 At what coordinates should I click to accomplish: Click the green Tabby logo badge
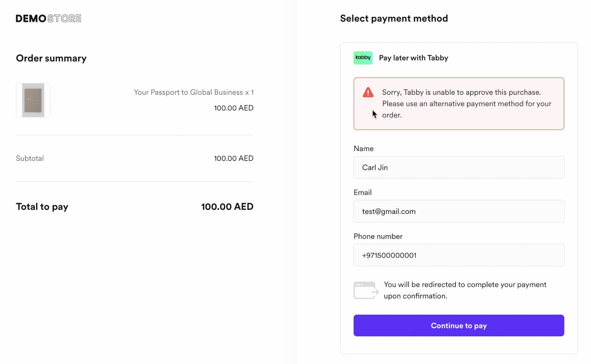point(363,58)
